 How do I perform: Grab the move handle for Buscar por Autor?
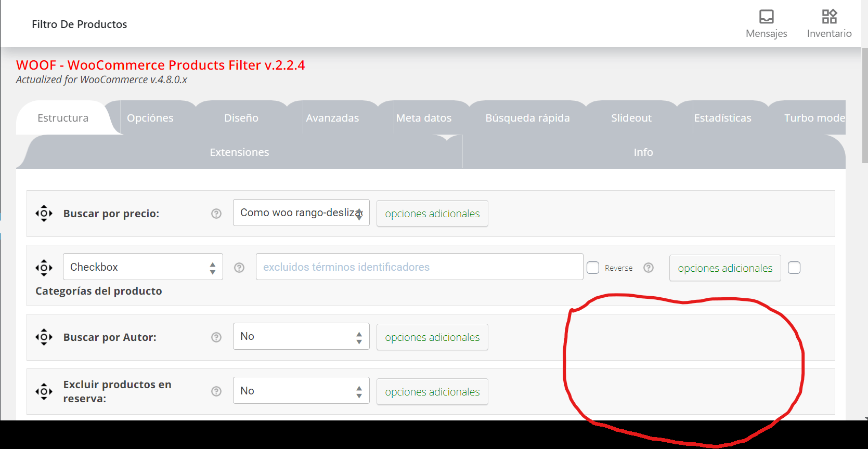coord(44,337)
